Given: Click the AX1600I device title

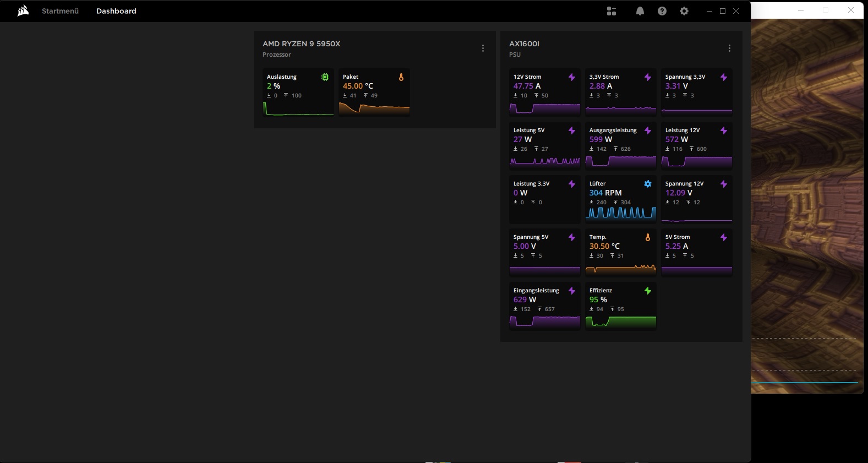Looking at the screenshot, I should tap(524, 43).
